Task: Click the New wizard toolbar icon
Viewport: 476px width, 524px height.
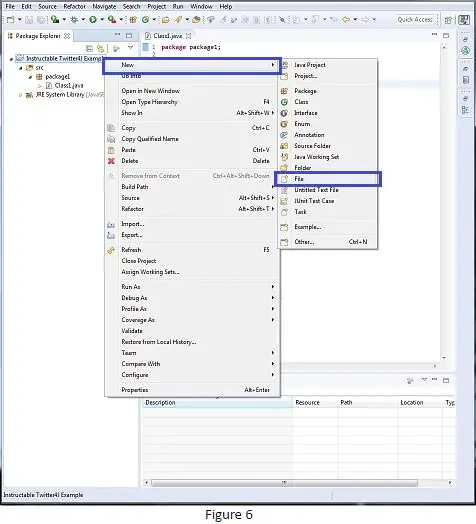Action: pos(11,20)
